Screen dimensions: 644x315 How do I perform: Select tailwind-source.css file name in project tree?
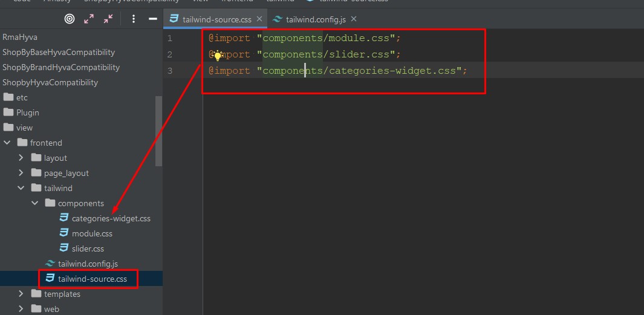point(93,279)
